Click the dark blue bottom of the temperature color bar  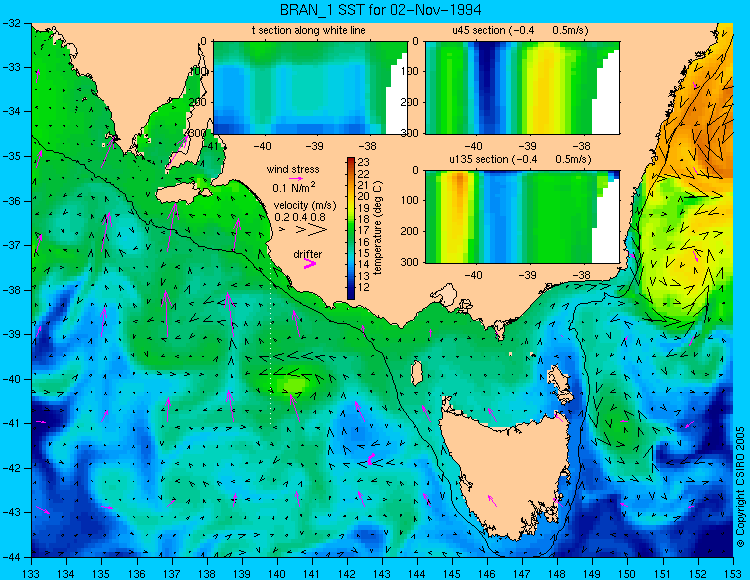351,294
